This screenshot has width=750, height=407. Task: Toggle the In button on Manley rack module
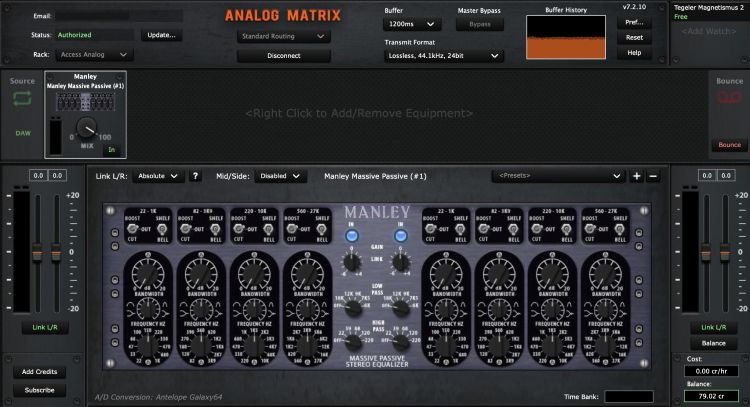(x=111, y=150)
